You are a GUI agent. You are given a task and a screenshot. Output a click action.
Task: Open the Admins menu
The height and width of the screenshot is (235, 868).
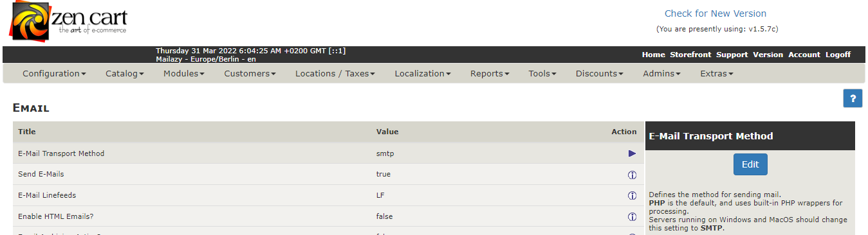[x=661, y=74]
